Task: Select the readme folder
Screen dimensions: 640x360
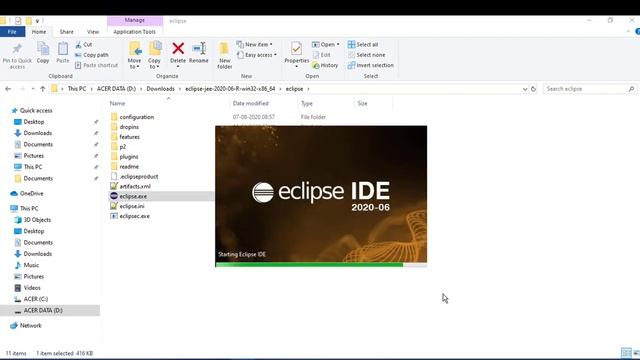Action: [129, 167]
